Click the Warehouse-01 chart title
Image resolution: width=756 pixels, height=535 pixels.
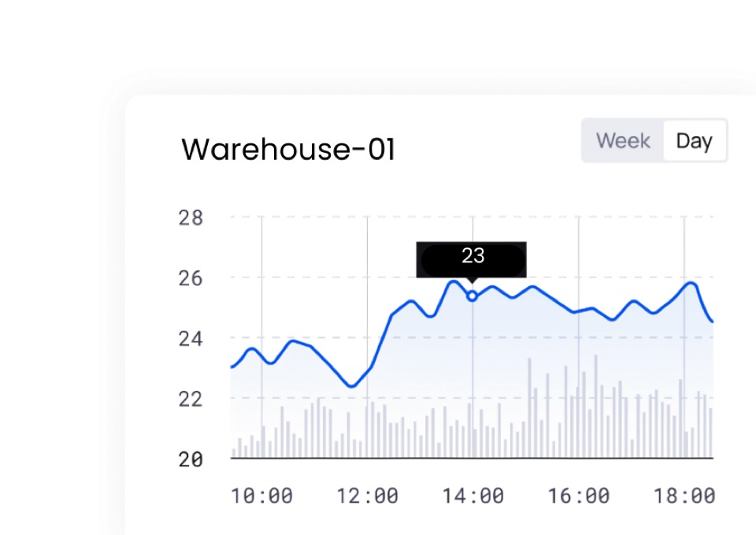click(x=288, y=149)
